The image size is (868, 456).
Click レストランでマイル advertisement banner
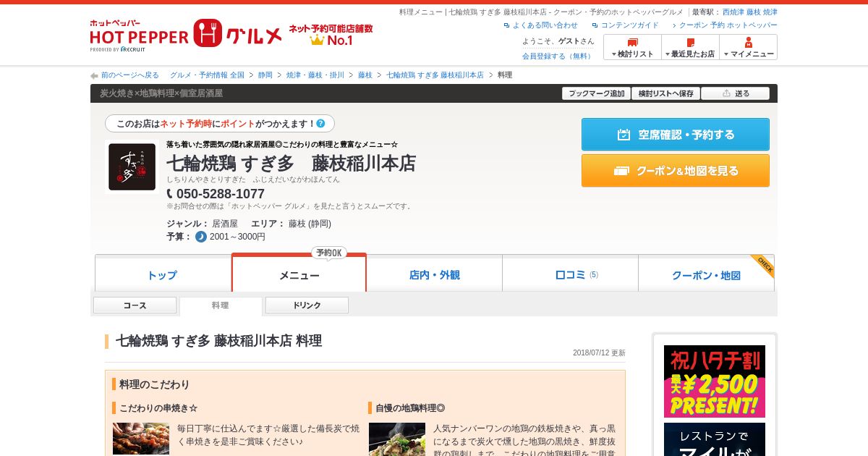715,439
